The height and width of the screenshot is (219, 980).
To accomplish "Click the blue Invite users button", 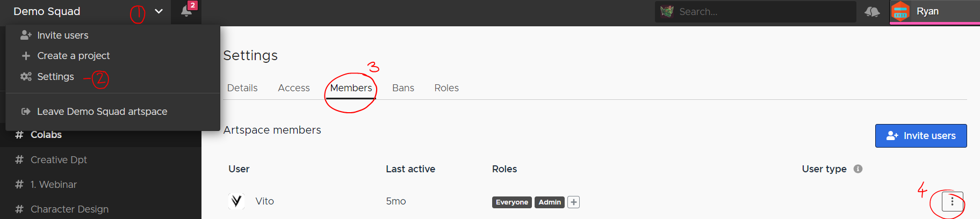I will 921,136.
